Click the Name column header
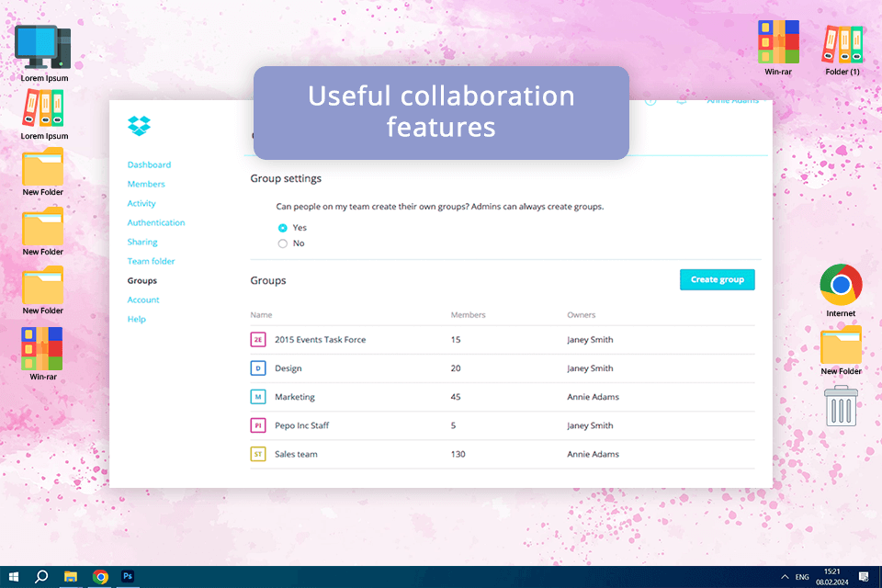Image resolution: width=882 pixels, height=588 pixels. [261, 315]
